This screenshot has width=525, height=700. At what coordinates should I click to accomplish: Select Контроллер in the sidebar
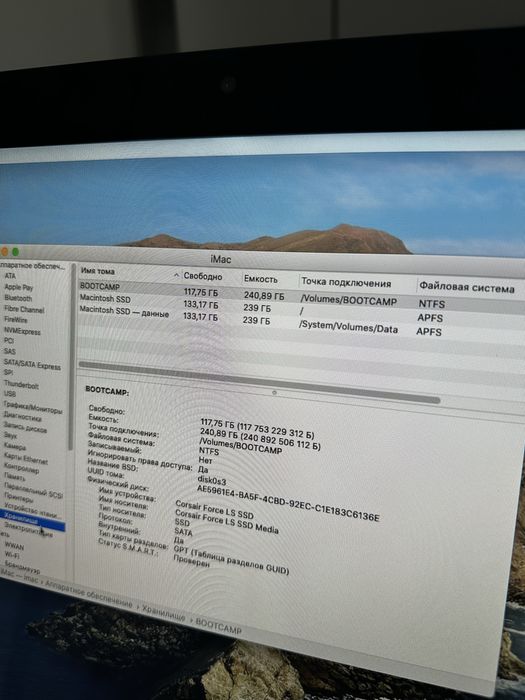point(21,468)
